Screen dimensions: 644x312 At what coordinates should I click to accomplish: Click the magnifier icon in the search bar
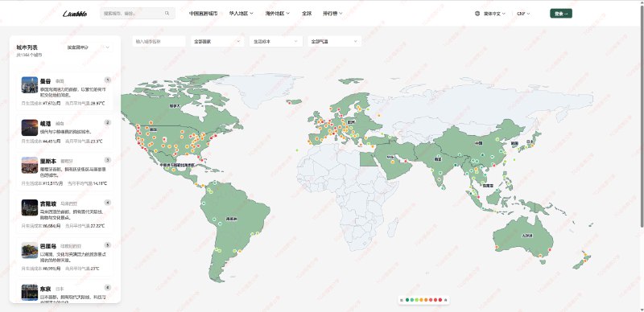click(167, 13)
